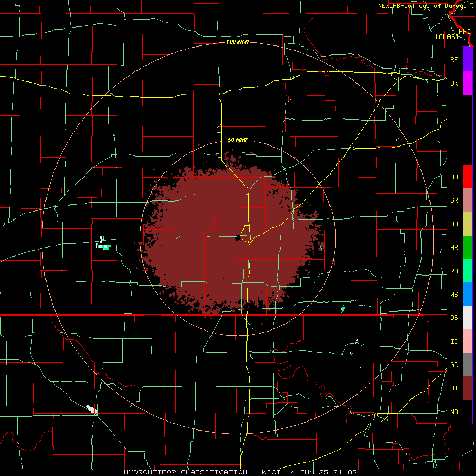
Task: Click the 100 NMI range ring label
Action: point(237,42)
